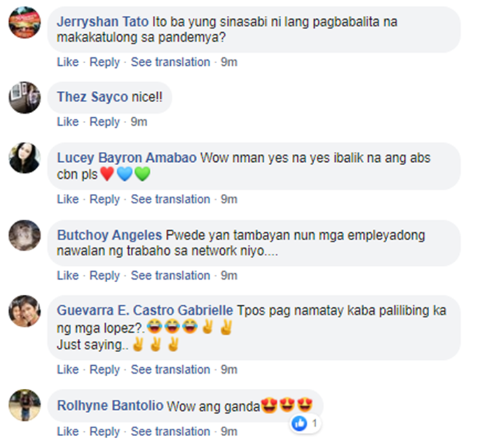This screenshot has height=448, width=493.
Task: Like Rolhyne Bantolio's comment
Action: pyautogui.click(x=68, y=432)
